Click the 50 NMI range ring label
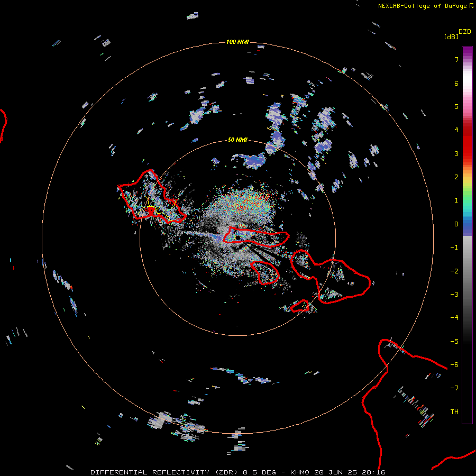Screen dimensions: 476x476 point(237,140)
